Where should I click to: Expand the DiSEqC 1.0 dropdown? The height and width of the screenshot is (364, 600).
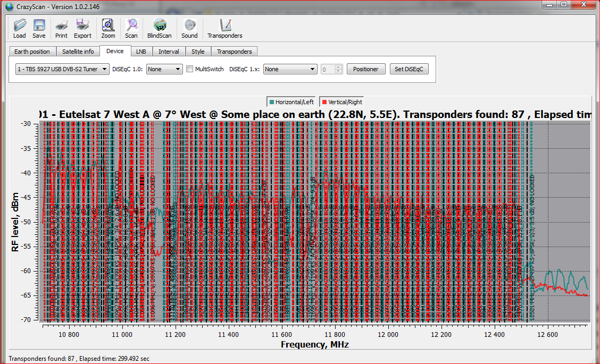point(164,69)
